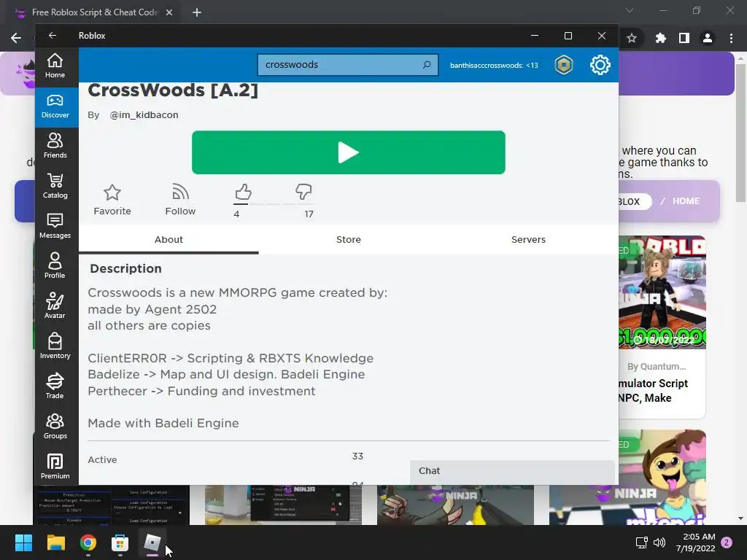The image size is (747, 560).
Task: Open File Explorer from taskbar
Action: click(55, 542)
